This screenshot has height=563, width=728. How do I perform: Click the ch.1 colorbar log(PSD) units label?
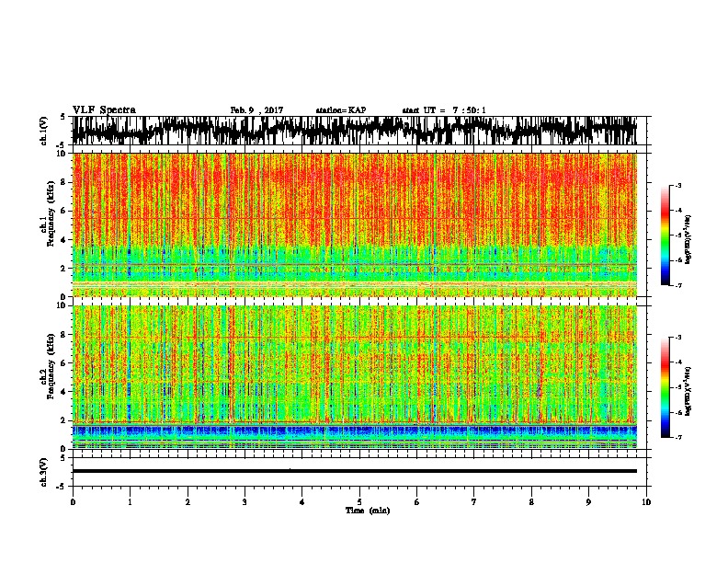(x=688, y=240)
